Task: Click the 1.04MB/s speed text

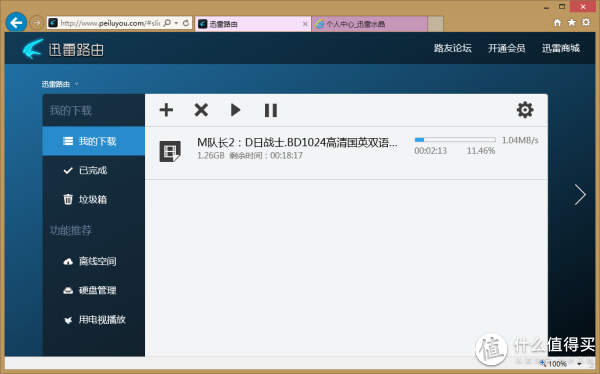Action: point(520,140)
